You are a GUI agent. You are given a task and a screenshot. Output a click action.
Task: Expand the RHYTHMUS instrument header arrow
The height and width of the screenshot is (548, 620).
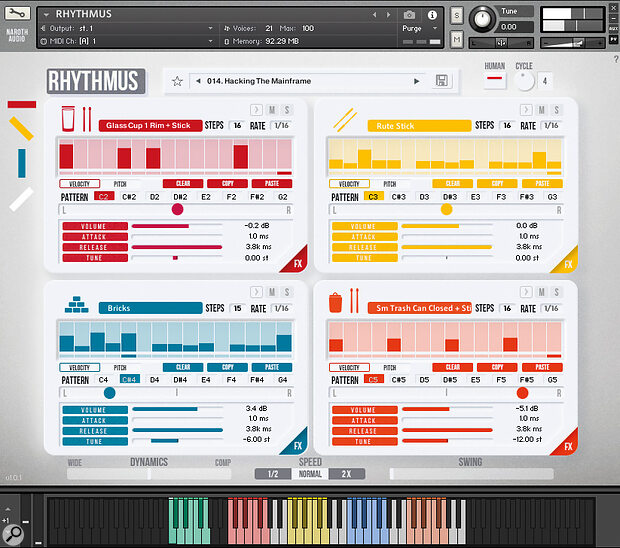coord(46,15)
